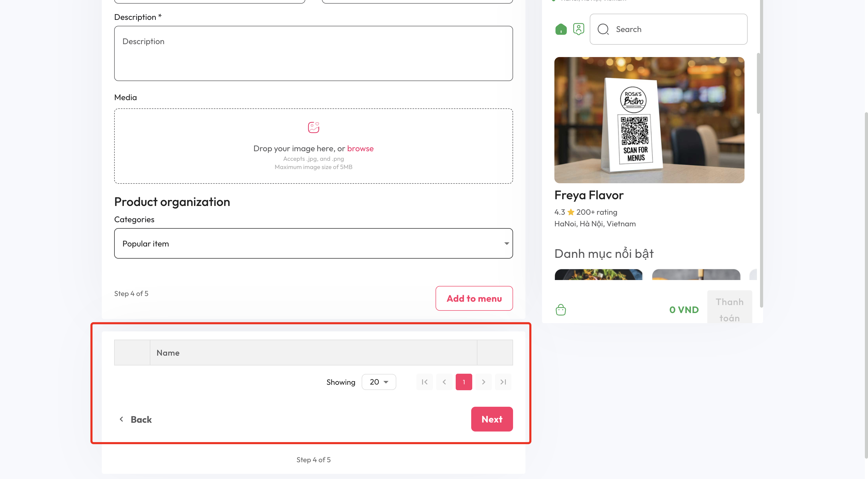Click the image upload icon in Media
868x479 pixels.
click(x=313, y=127)
